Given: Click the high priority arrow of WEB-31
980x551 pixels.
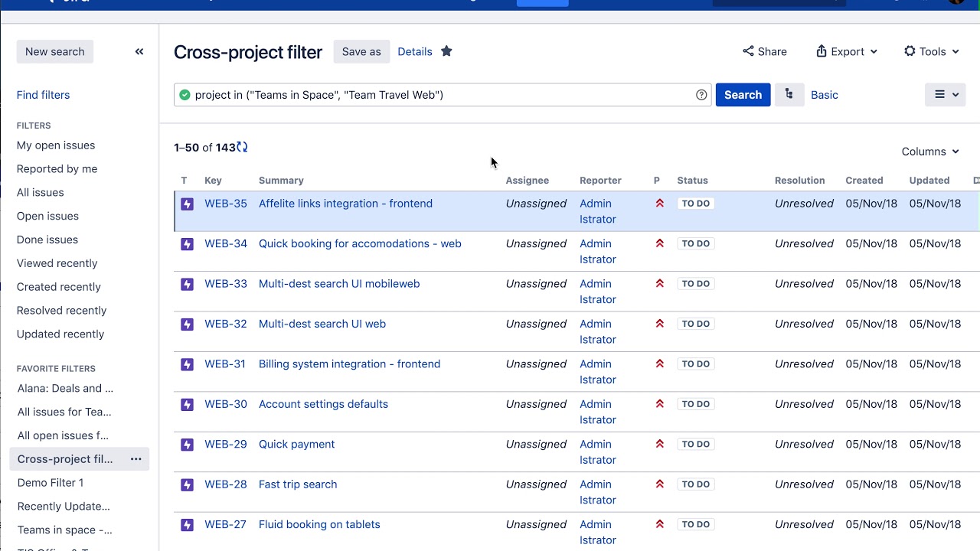Looking at the screenshot, I should pyautogui.click(x=659, y=364).
